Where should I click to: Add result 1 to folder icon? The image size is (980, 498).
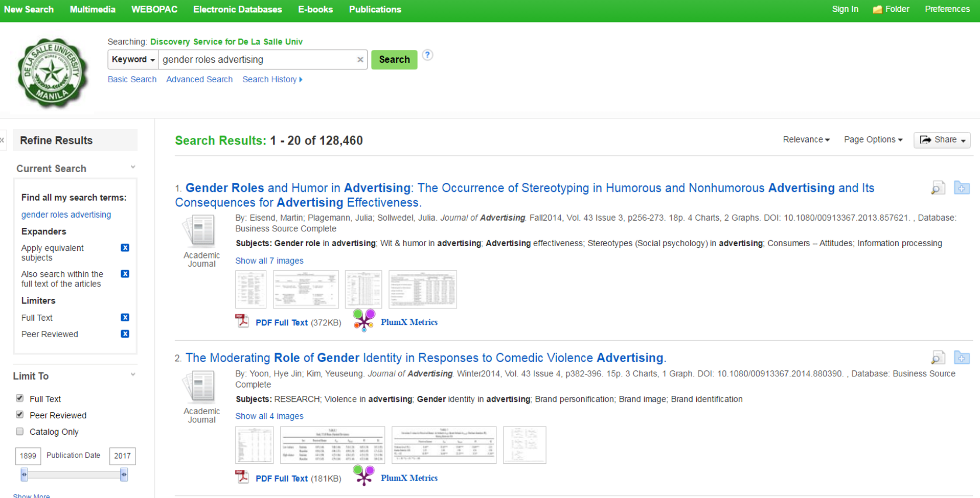(962, 188)
